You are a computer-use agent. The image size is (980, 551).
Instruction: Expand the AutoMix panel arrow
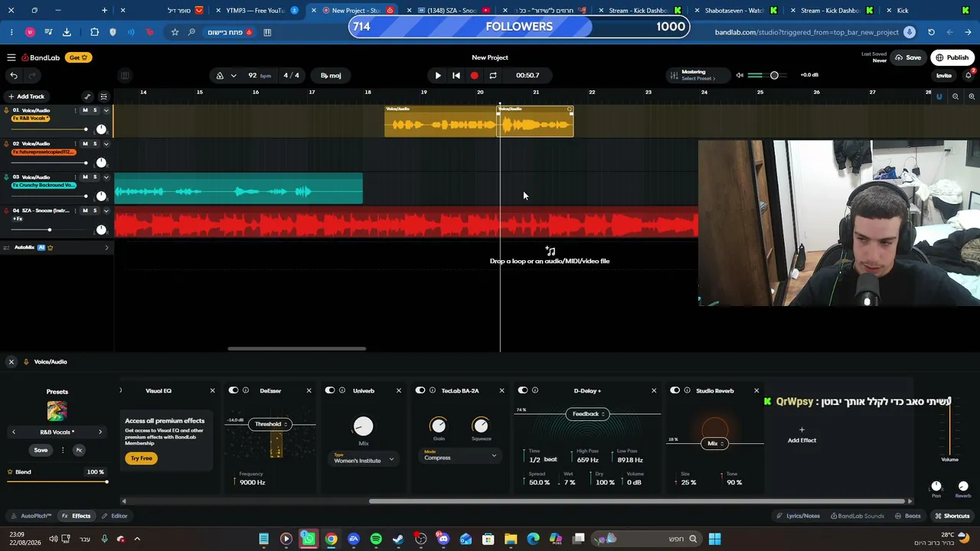click(106, 247)
